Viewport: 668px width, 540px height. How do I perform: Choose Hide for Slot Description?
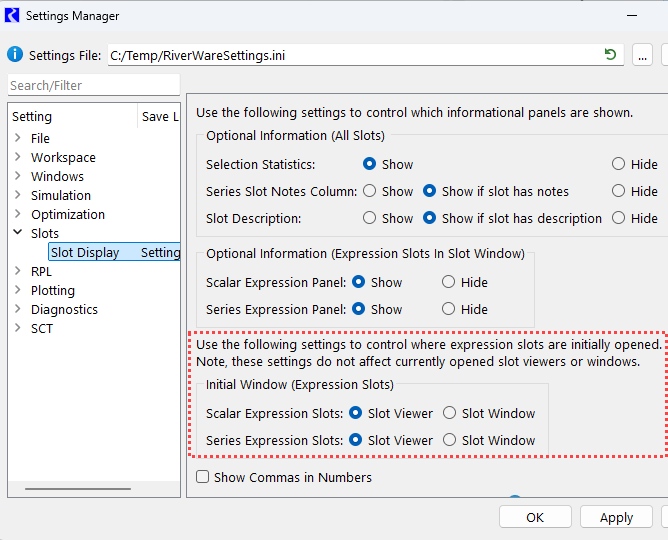618,218
